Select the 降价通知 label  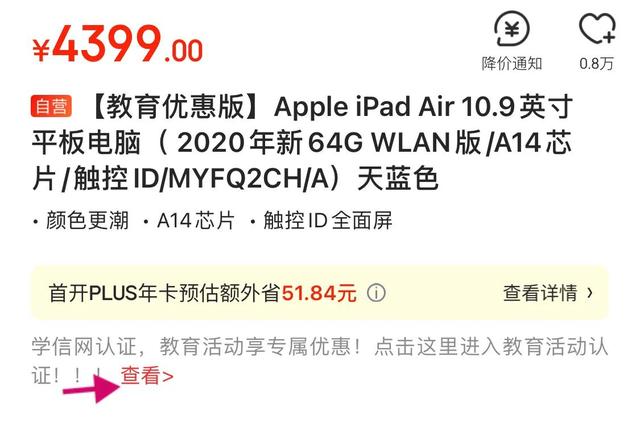512,64
